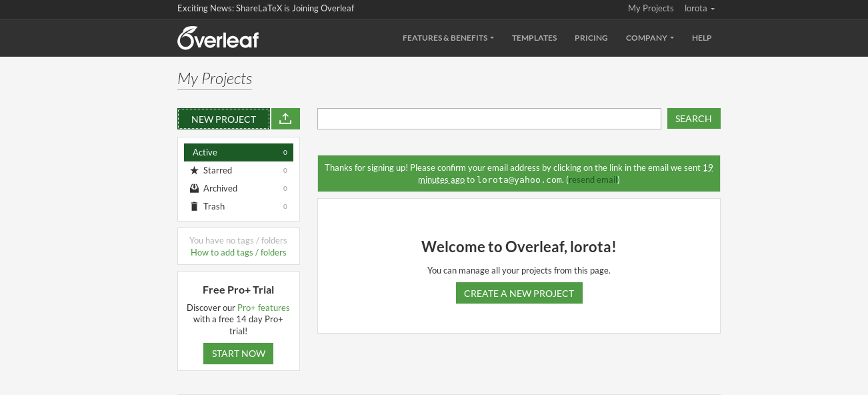This screenshot has height=395, width=868.
Task: Follow the Pro+ features link
Action: pos(263,308)
